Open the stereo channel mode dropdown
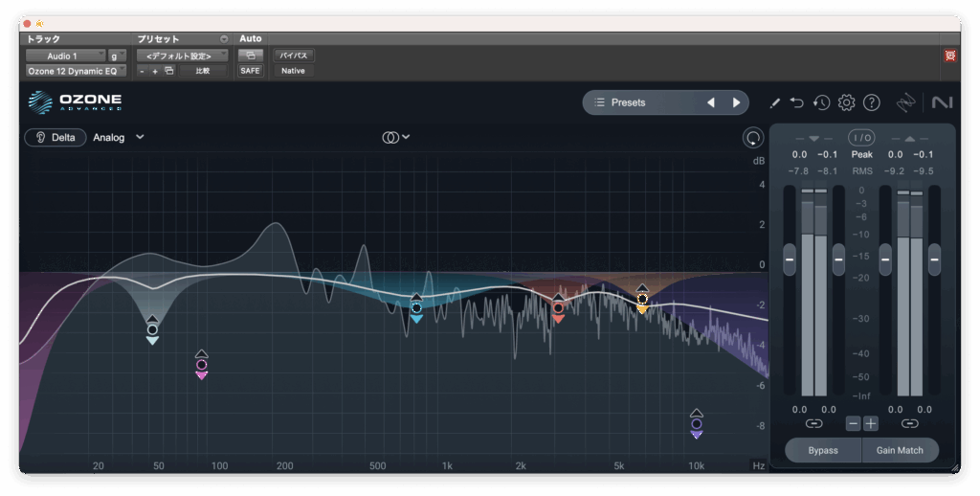The image size is (980, 496). (x=396, y=137)
